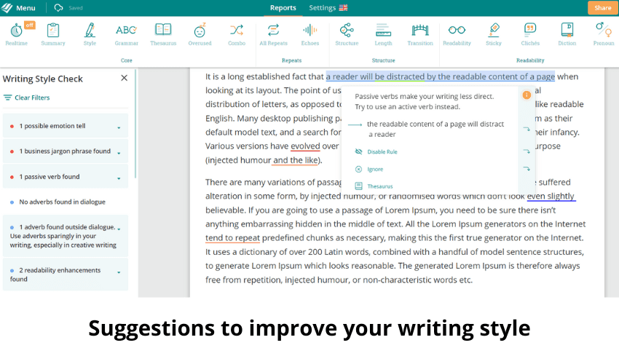Open the Diction report
This screenshot has width=619, height=364.
567,34
